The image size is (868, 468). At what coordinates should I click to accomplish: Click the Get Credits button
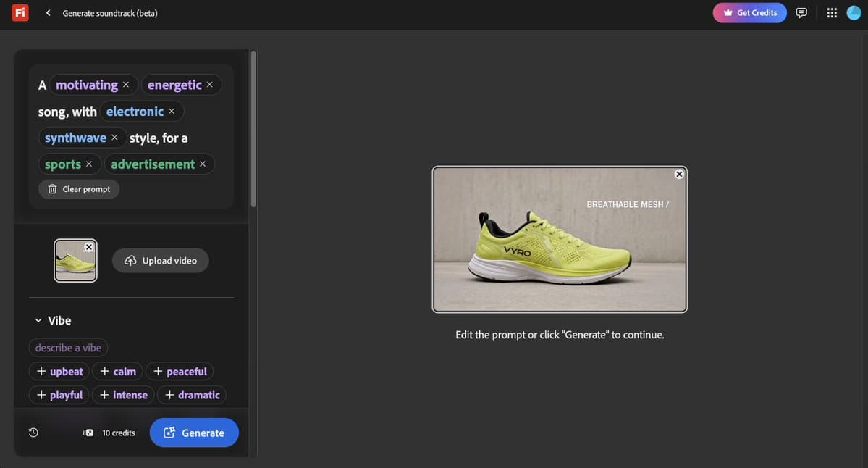(x=749, y=13)
